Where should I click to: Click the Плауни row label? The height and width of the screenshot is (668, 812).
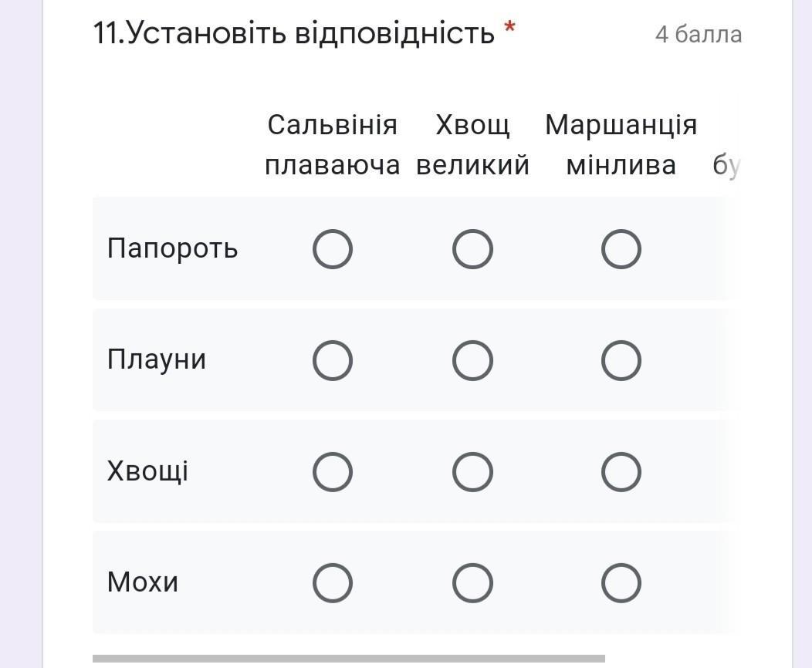[157, 359]
